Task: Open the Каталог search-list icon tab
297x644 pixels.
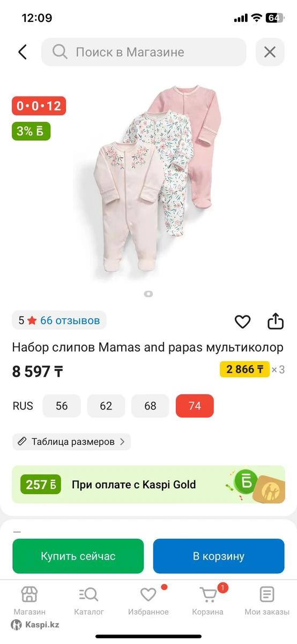Action: click(89, 601)
